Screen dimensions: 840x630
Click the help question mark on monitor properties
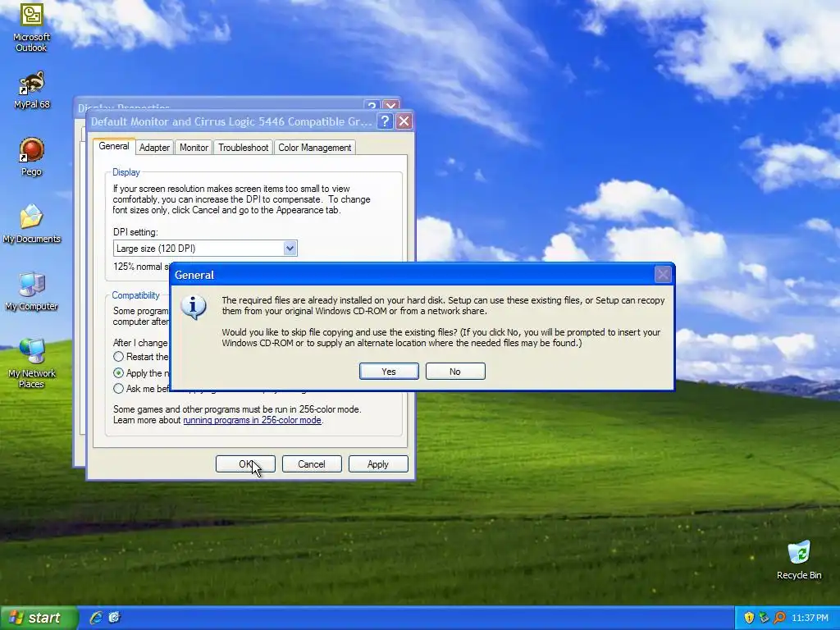point(385,121)
